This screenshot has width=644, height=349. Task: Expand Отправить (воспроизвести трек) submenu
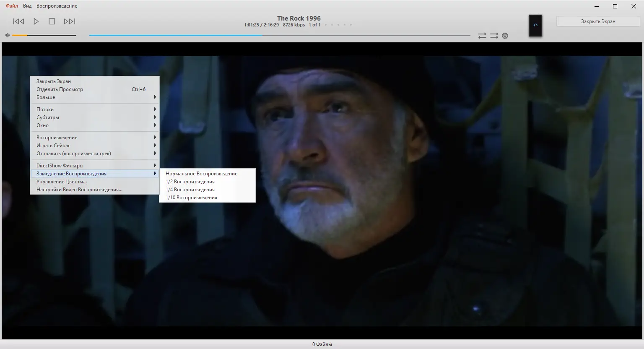pyautogui.click(x=95, y=154)
